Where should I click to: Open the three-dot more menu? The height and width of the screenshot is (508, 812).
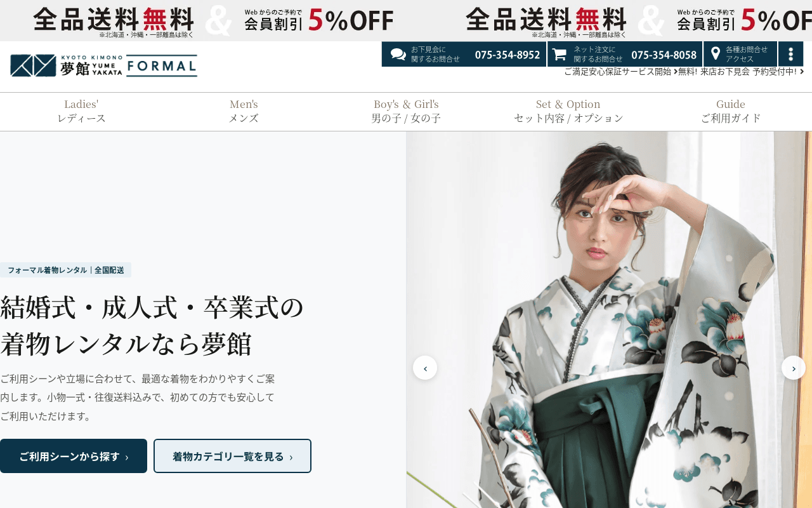[x=790, y=54]
